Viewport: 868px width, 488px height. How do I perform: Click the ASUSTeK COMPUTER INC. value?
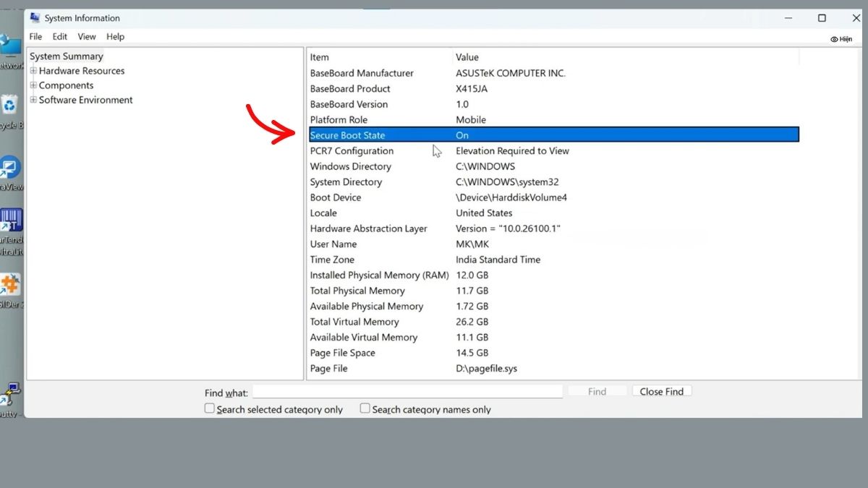pos(511,73)
